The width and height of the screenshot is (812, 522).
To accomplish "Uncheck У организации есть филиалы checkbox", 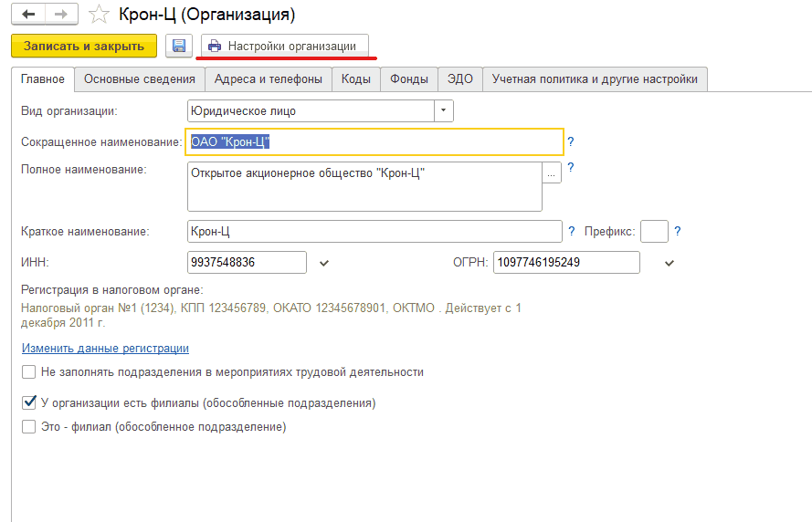I will [29, 402].
